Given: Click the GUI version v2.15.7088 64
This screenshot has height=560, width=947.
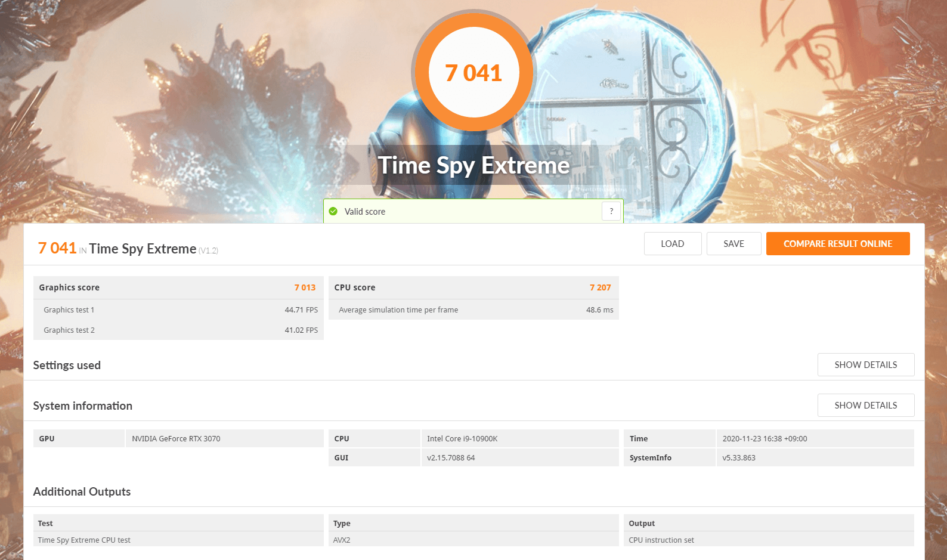Looking at the screenshot, I should [x=519, y=457].
